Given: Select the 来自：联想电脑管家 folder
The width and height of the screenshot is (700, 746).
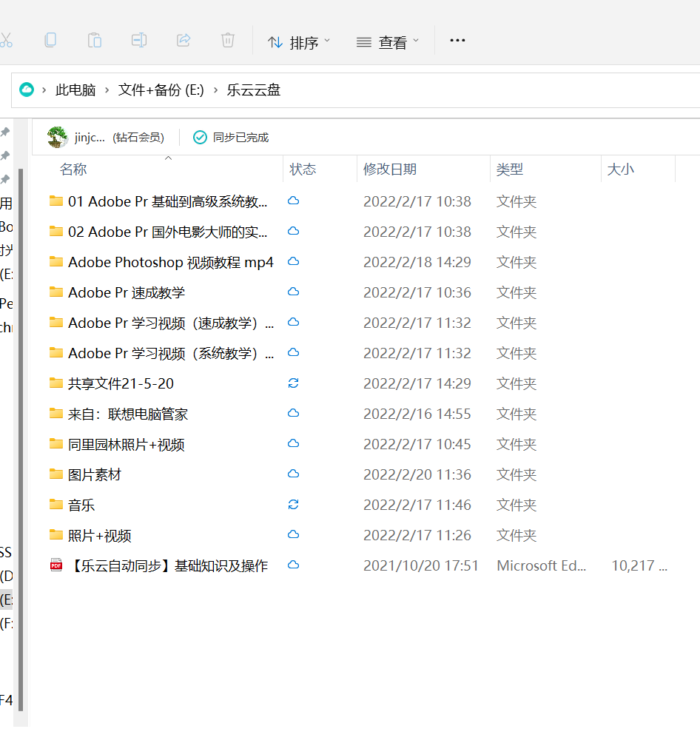Looking at the screenshot, I should point(128,414).
